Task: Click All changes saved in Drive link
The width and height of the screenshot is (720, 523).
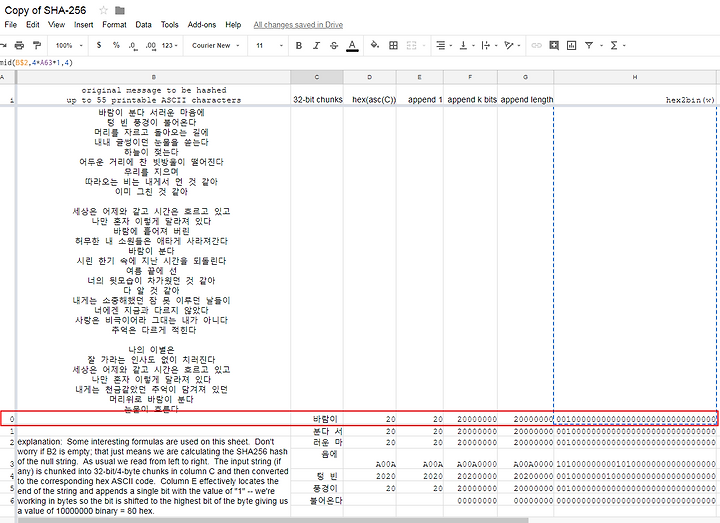Action: [298, 25]
